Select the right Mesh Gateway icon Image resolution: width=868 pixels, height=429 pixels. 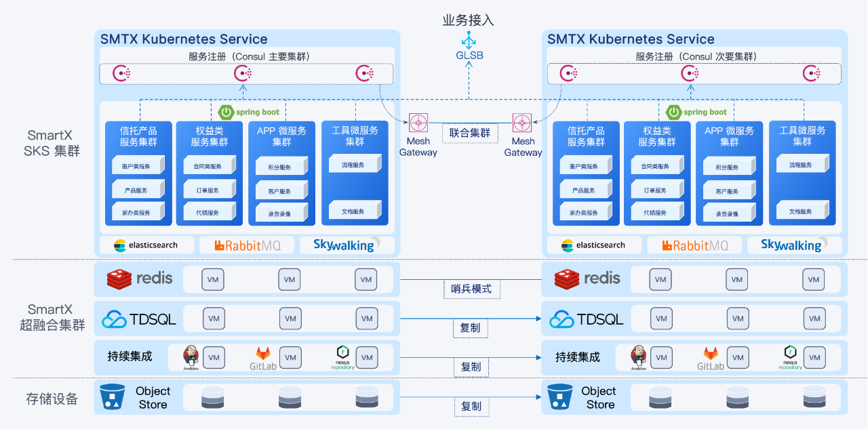pyautogui.click(x=522, y=123)
